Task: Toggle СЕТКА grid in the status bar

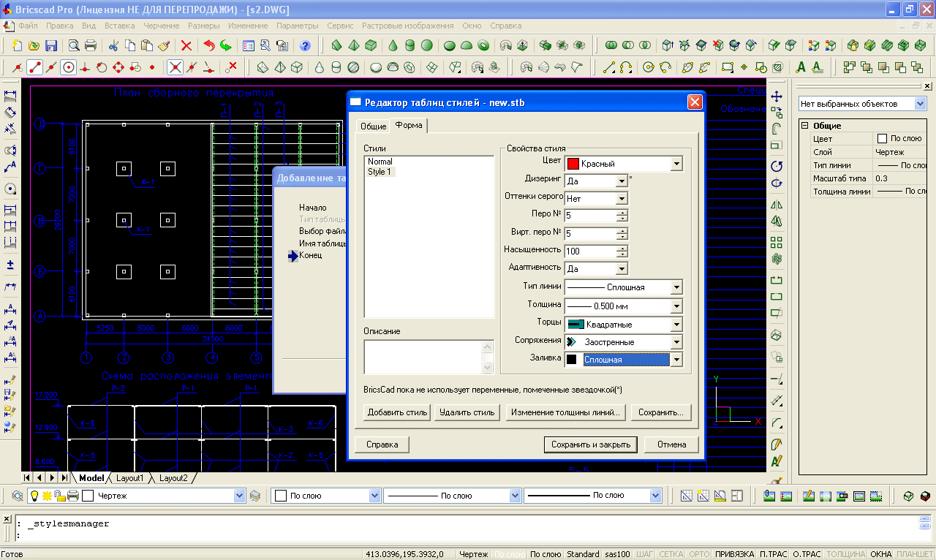Action: [x=671, y=554]
